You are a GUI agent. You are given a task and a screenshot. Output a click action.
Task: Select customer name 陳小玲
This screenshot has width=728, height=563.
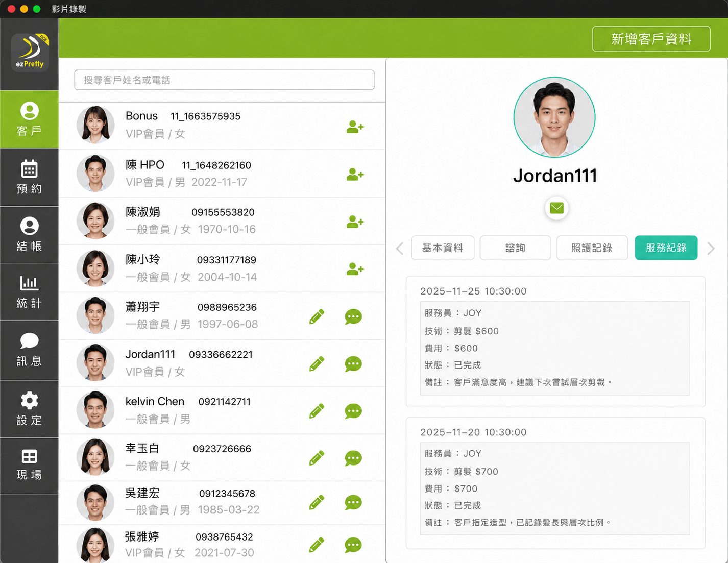[143, 259]
